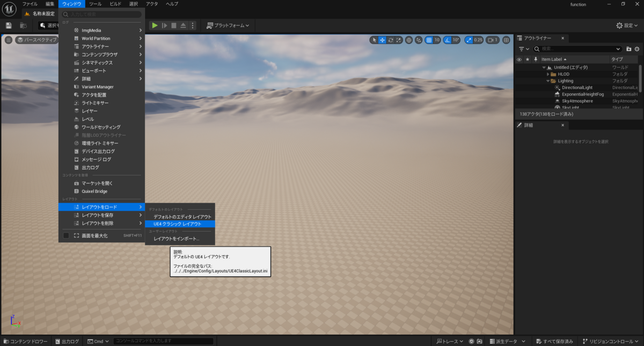
Task: Open the ヘルプ menu
Action: point(172,4)
